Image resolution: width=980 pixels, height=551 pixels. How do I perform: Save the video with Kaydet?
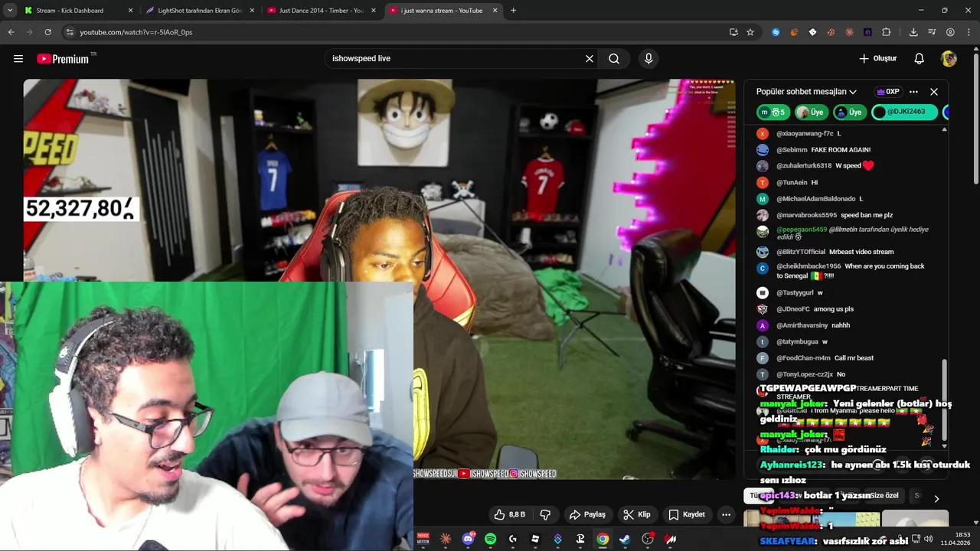point(686,514)
